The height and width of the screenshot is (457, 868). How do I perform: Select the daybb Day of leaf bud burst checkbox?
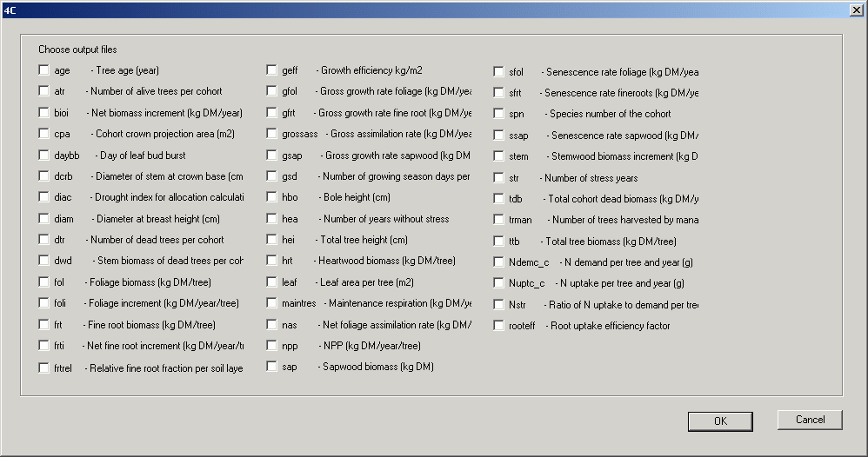[44, 156]
